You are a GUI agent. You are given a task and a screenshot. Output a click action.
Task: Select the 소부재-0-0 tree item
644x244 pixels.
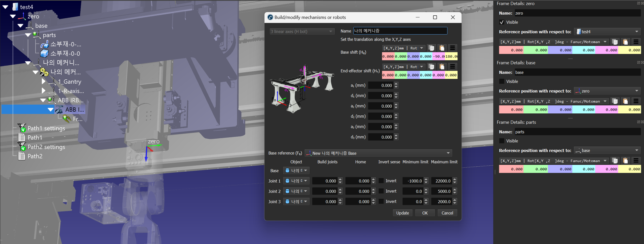click(65, 53)
